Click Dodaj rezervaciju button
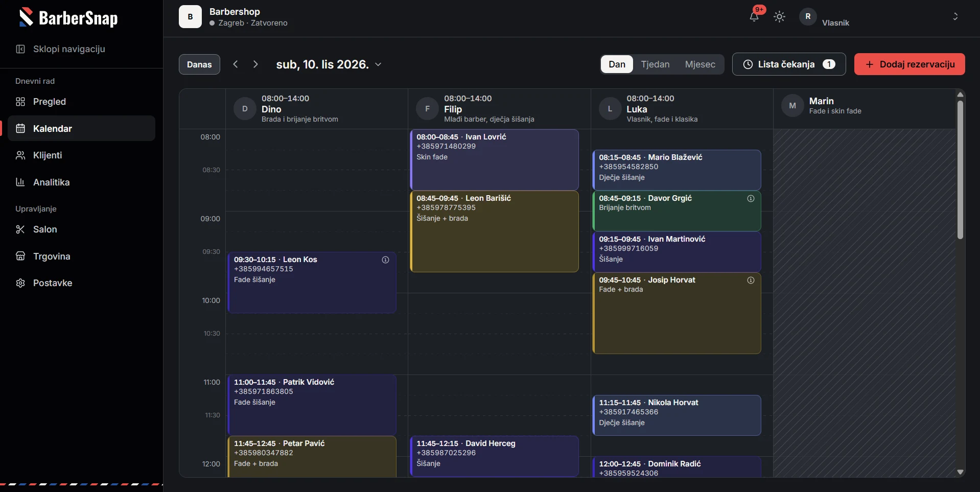This screenshot has width=980, height=492. coord(909,64)
